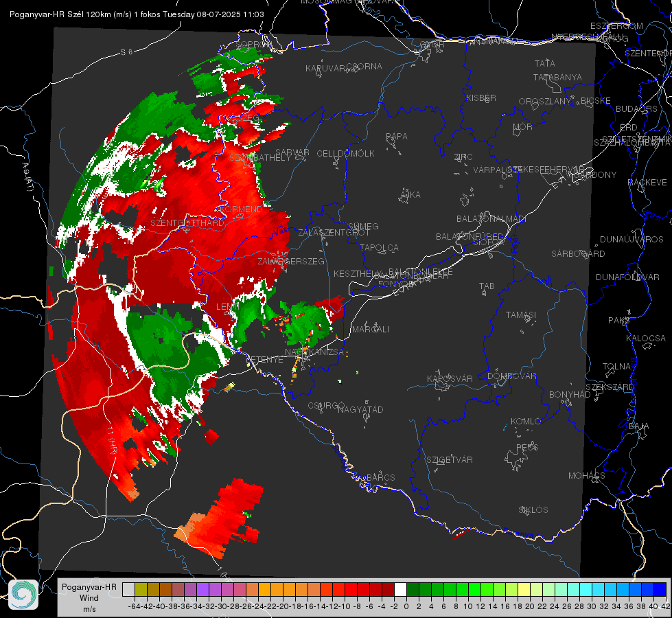Click the SZENTGOTTHARD city label
This screenshot has width=672, height=618.
click(x=187, y=223)
